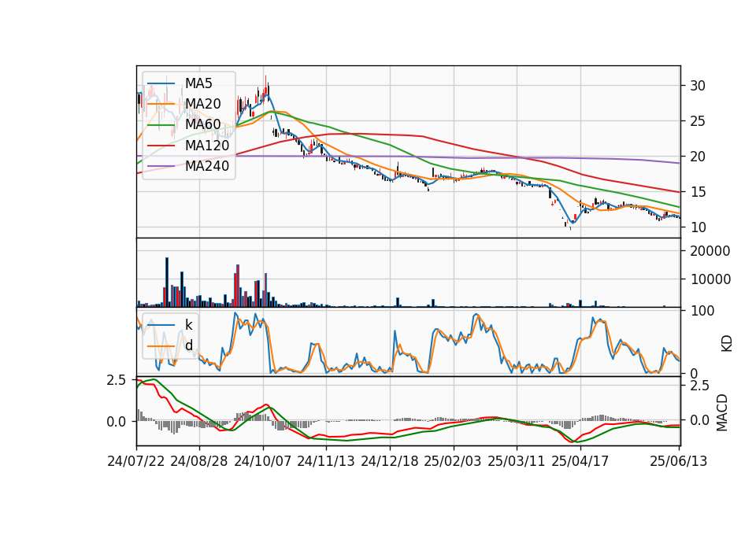The height and width of the screenshot is (543, 756).
Task: Click the 24/07/22 date label
Action: [x=136, y=461]
